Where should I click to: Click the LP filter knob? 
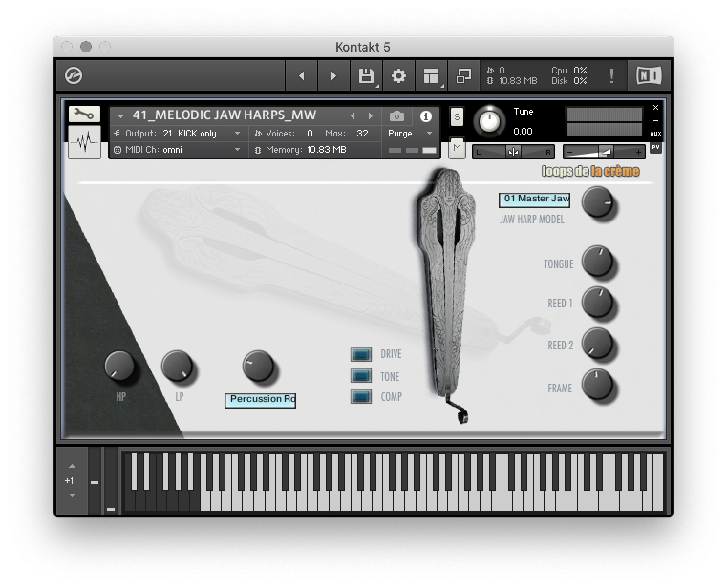[x=177, y=366]
